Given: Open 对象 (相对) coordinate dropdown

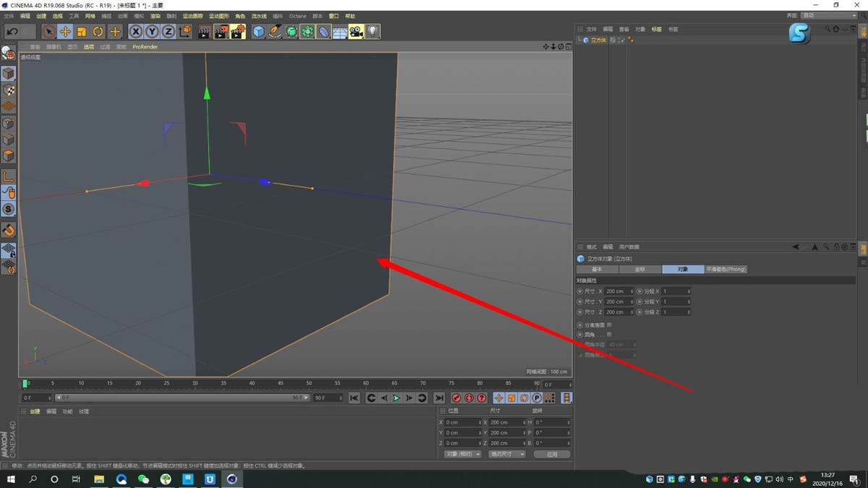Looking at the screenshot, I should (463, 454).
